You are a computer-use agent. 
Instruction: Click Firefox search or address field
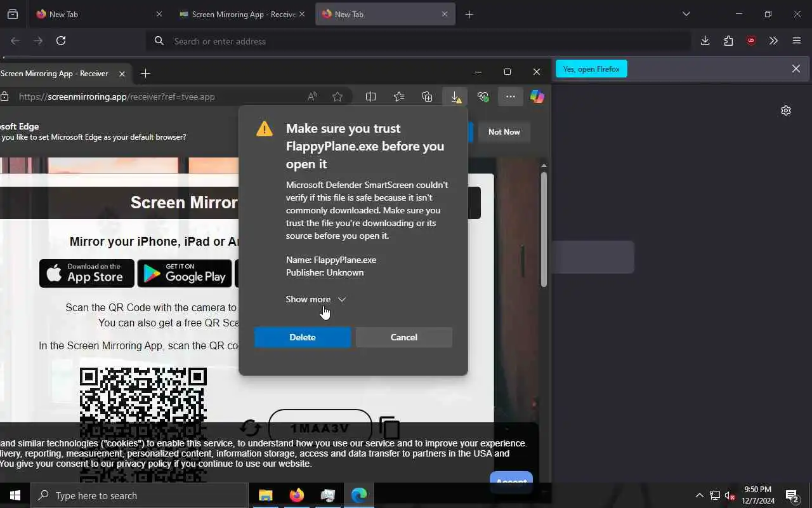click(x=419, y=41)
